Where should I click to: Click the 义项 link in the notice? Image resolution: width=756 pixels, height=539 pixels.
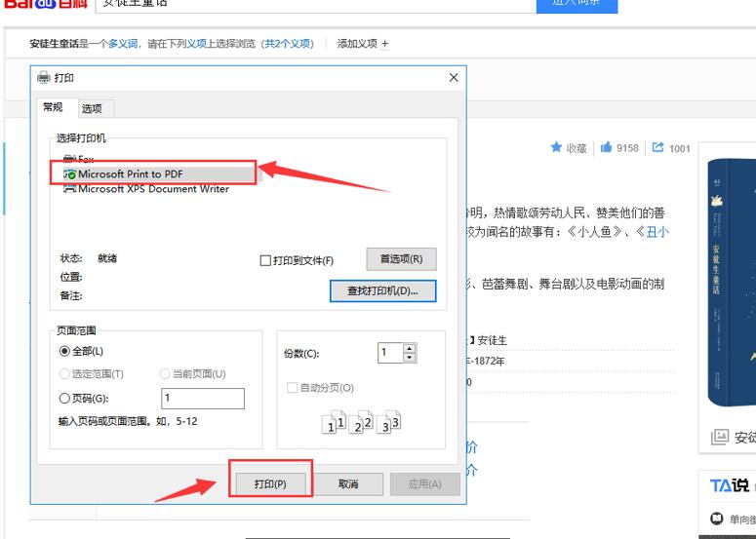[197, 44]
